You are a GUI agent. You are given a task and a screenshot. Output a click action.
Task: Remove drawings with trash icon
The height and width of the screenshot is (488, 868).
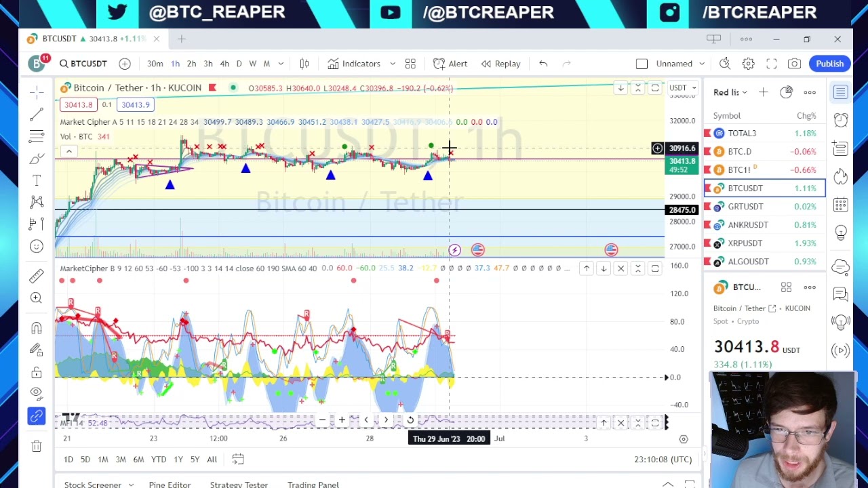point(37,446)
